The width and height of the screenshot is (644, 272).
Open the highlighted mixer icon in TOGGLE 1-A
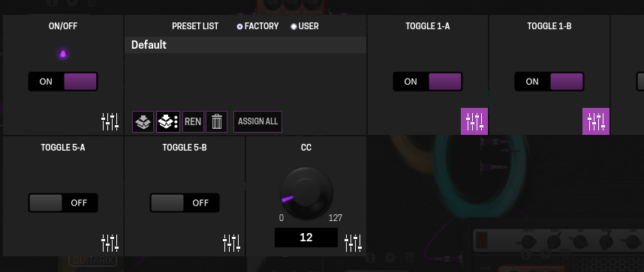(474, 121)
